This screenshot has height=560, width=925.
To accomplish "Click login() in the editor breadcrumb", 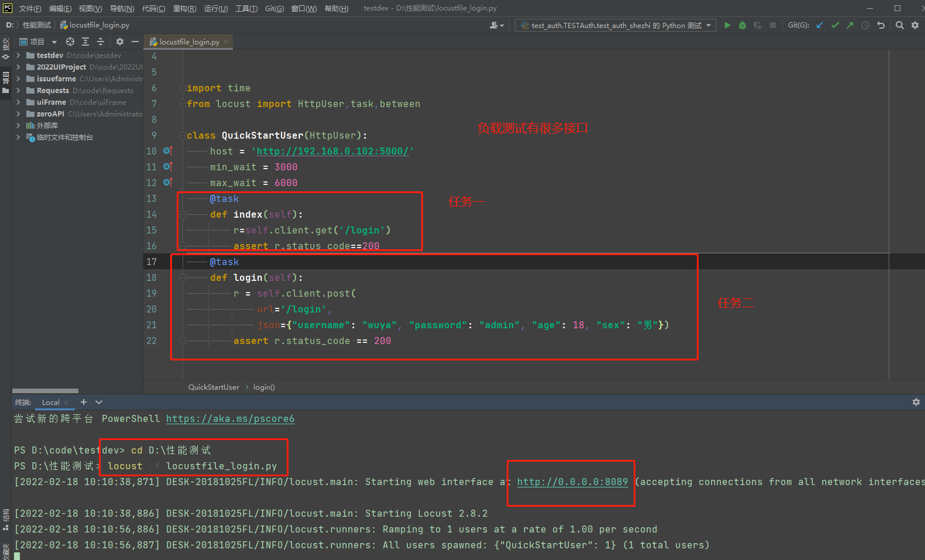I will click(x=264, y=387).
